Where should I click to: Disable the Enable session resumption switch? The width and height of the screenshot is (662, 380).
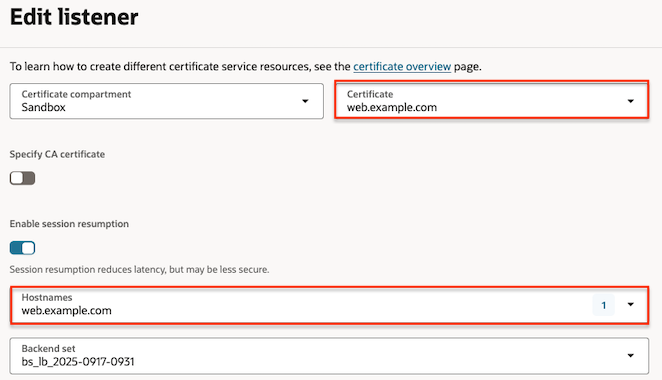tap(22, 248)
